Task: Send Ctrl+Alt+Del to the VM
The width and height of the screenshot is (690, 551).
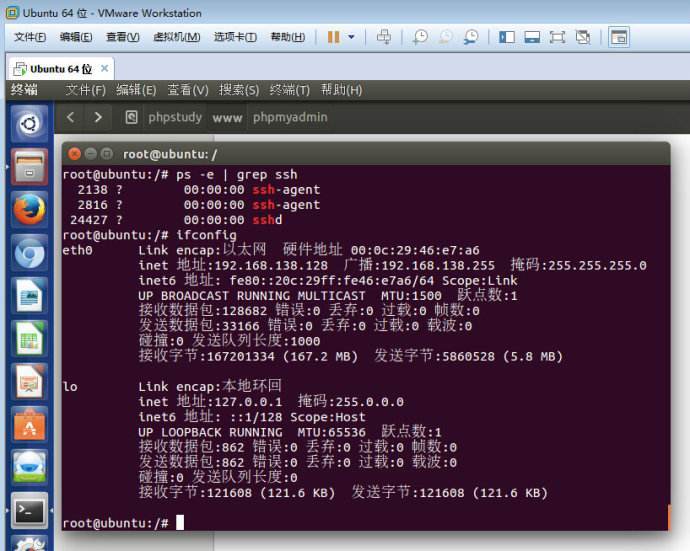Action: 384,37
